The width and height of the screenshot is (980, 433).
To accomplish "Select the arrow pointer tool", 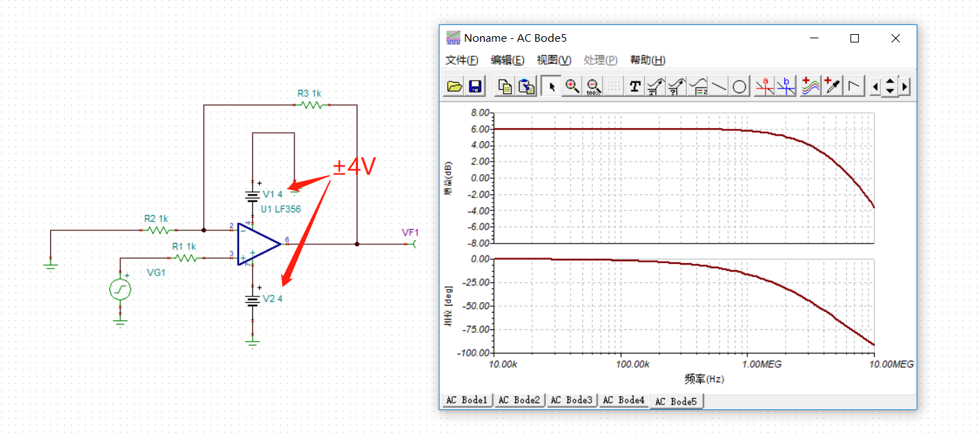I will click(x=552, y=86).
